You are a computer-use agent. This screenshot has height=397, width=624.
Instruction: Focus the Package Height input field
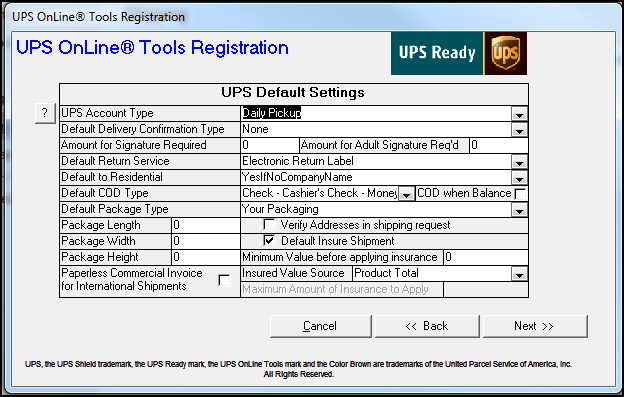tap(206, 257)
